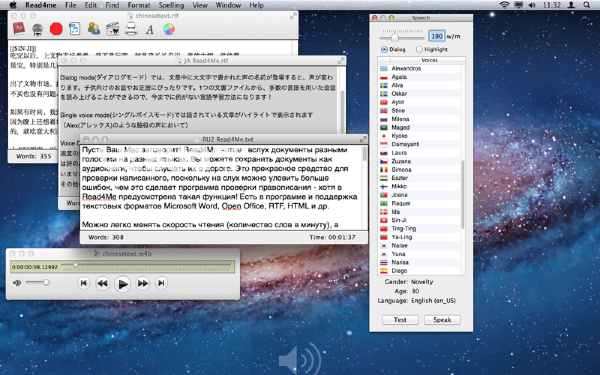Click the fast-forward button in audio player
This screenshot has width=600, height=375.
click(143, 284)
